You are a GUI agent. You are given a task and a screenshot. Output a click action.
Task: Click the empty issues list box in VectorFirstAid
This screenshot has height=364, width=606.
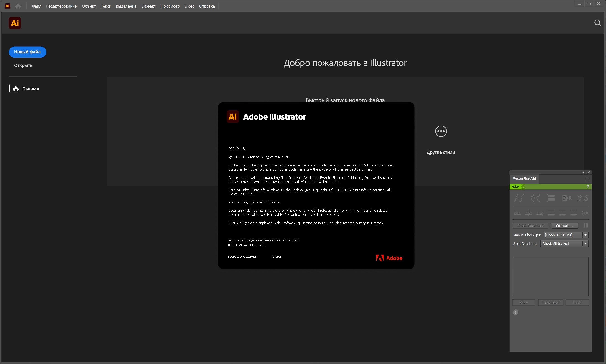click(x=550, y=276)
